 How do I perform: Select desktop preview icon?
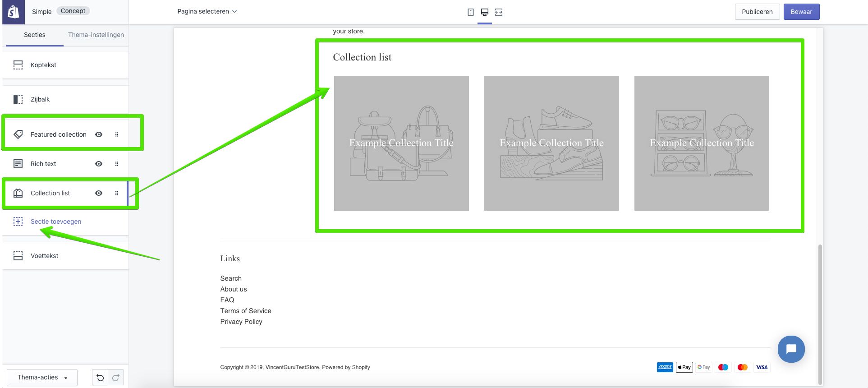click(x=485, y=12)
